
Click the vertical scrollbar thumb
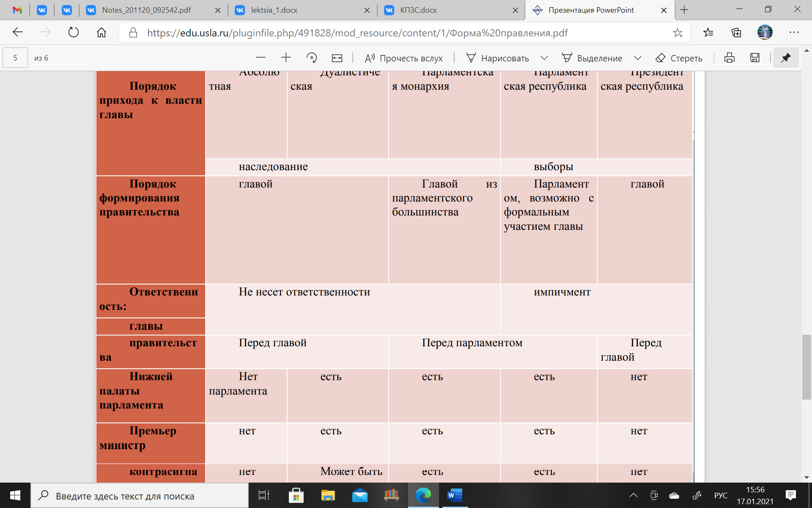click(807, 367)
